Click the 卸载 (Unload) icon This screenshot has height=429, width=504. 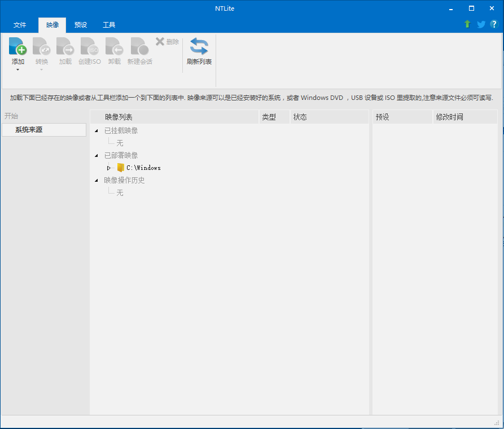115,46
